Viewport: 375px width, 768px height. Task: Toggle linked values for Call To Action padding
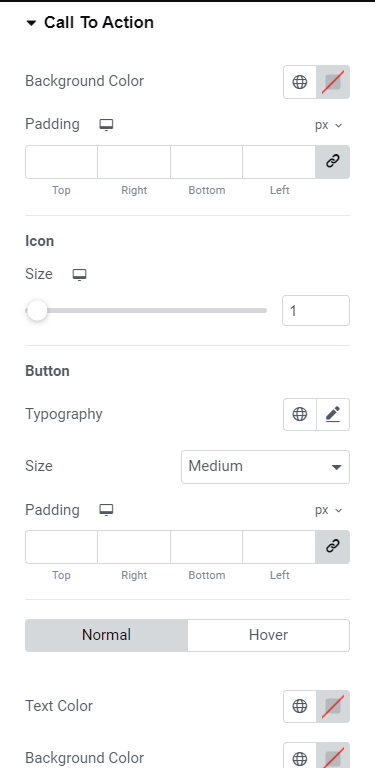(x=333, y=162)
